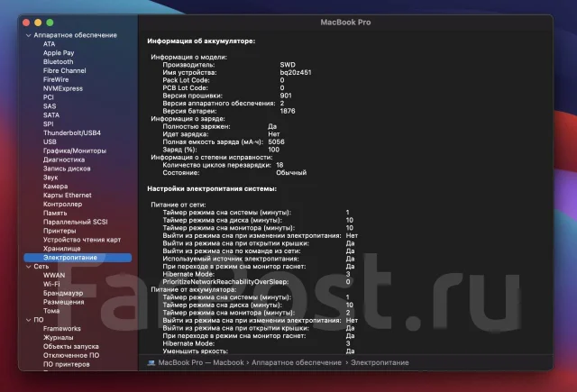Open Графика/Мониторы section
This screenshot has width=577, height=392.
click(x=75, y=150)
